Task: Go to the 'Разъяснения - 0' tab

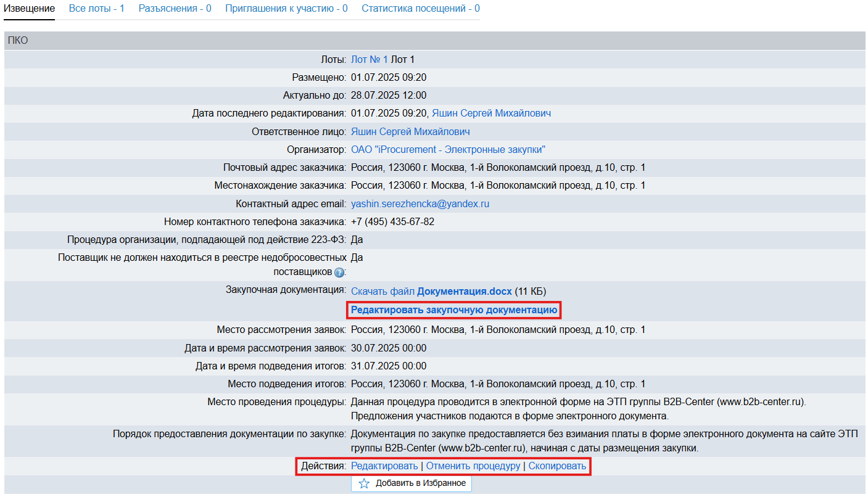Action: tap(175, 9)
